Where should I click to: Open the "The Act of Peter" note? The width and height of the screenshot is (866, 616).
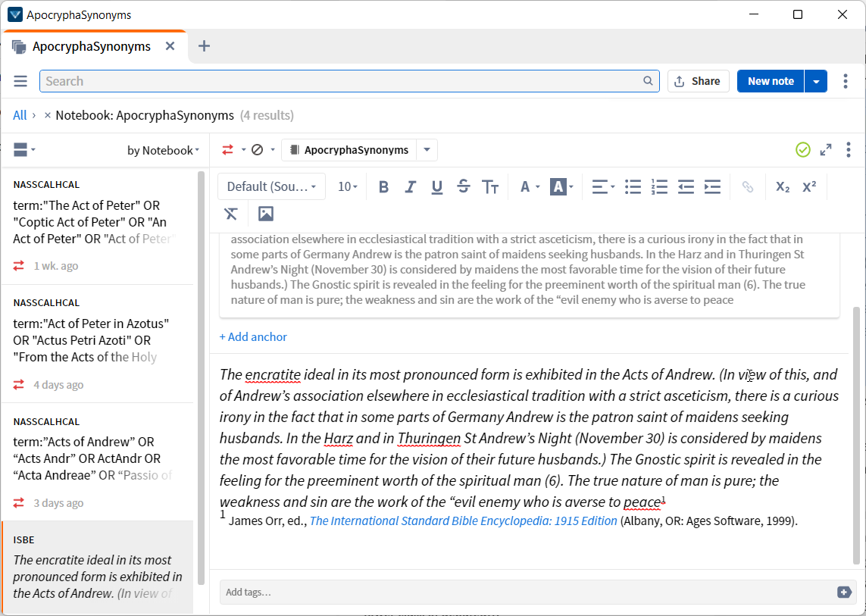tap(97, 225)
